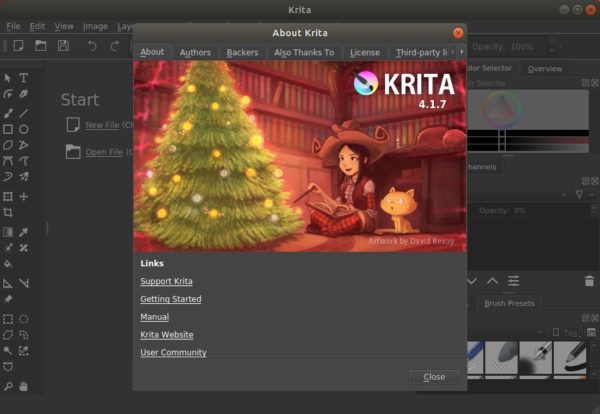Select the Multibrush tool

(24, 176)
